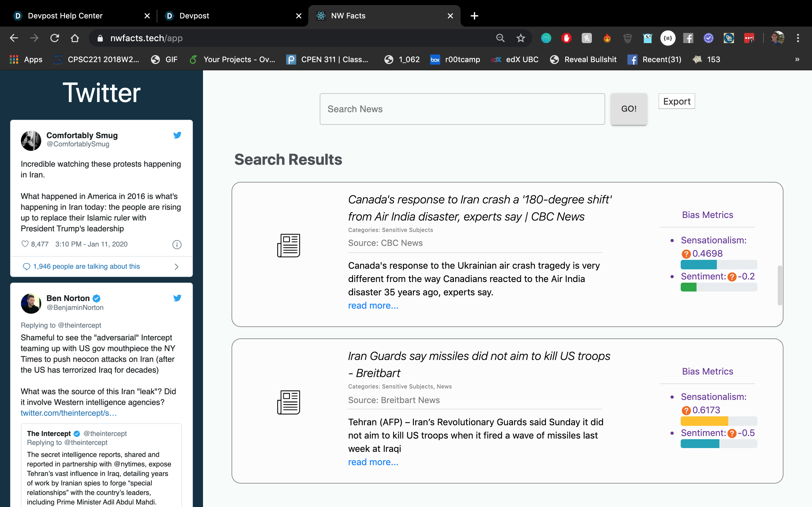Open 'read more...' link for Breitbart article
The image size is (812, 507).
click(373, 462)
